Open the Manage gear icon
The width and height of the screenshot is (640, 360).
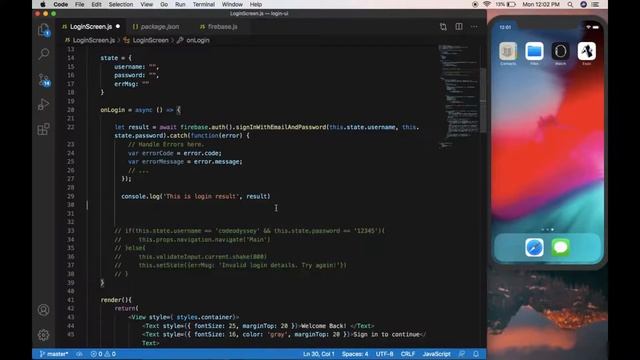coord(44,335)
